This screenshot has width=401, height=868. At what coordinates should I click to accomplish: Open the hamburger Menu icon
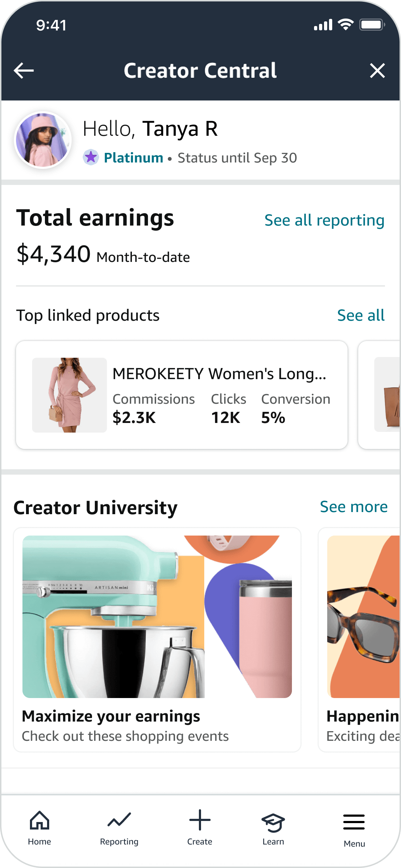354,822
